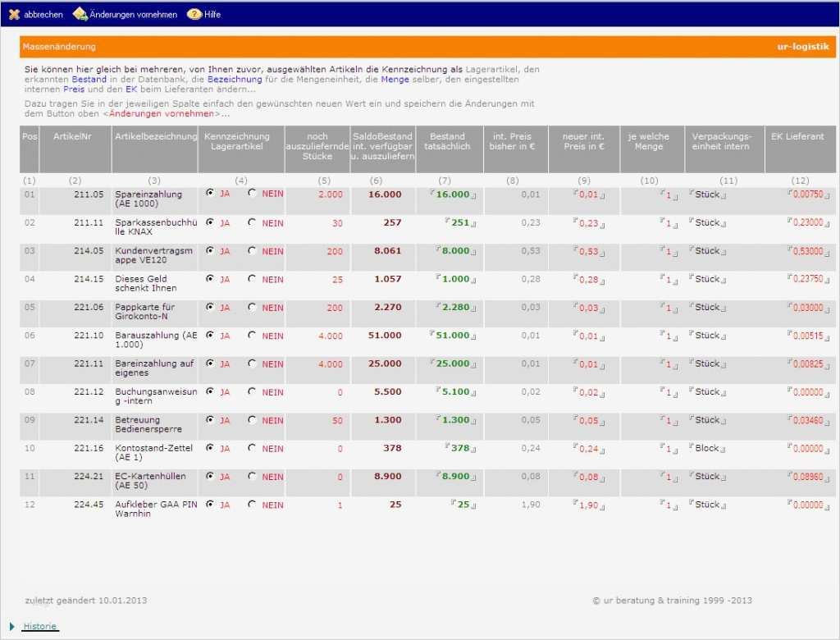Select NEIN for Aufkleber GAA PIN Warnhin
Viewport: 840px width, 640px height.
coord(252,504)
